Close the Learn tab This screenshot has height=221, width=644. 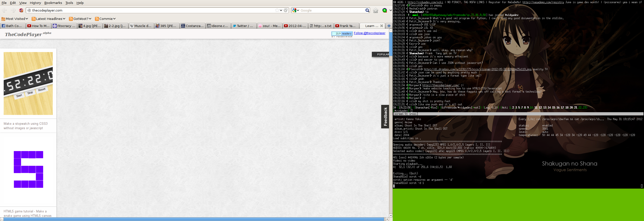pyautogui.click(x=381, y=26)
